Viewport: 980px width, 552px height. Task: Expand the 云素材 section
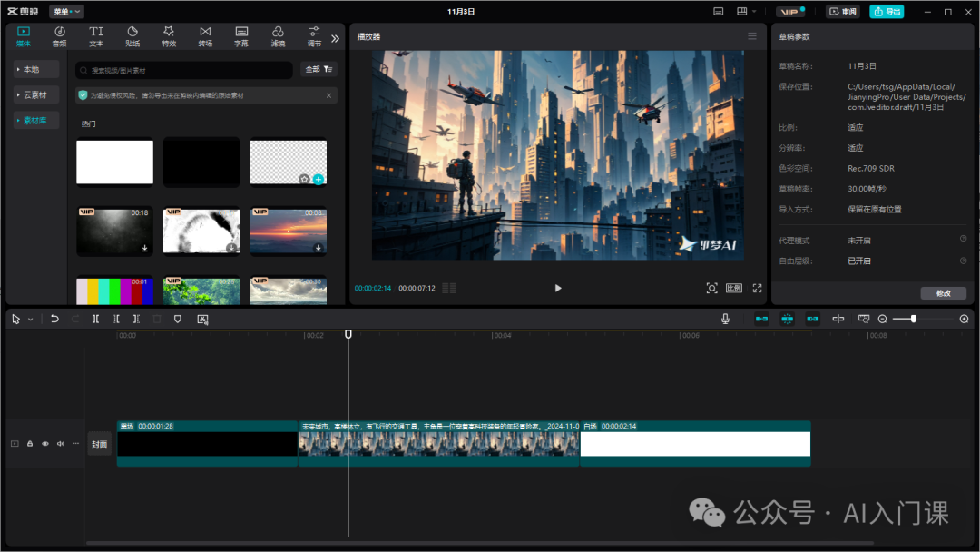coord(36,95)
